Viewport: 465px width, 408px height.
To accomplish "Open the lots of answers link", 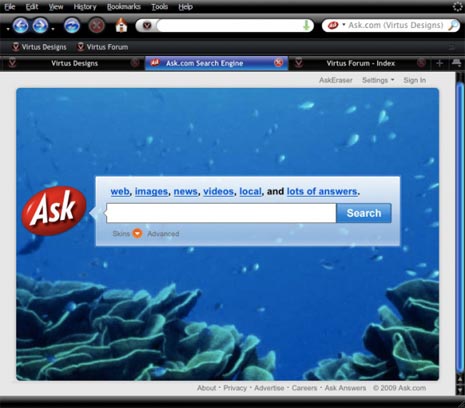I will pos(322,191).
